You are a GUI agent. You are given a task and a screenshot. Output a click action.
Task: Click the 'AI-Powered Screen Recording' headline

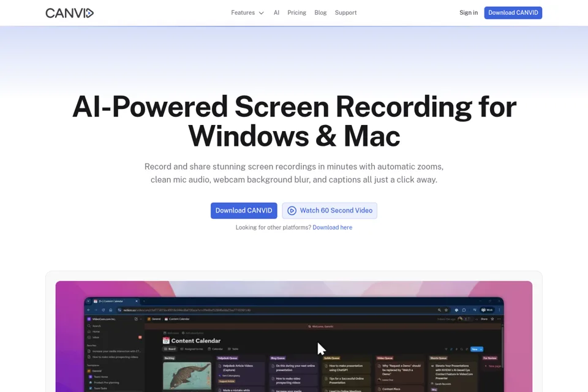pos(294,121)
